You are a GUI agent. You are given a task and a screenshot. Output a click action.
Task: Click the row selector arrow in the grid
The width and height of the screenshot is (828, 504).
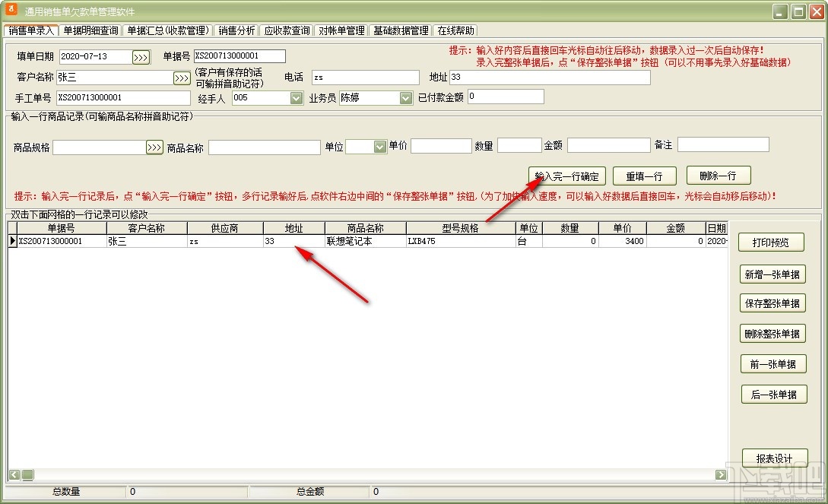point(12,240)
